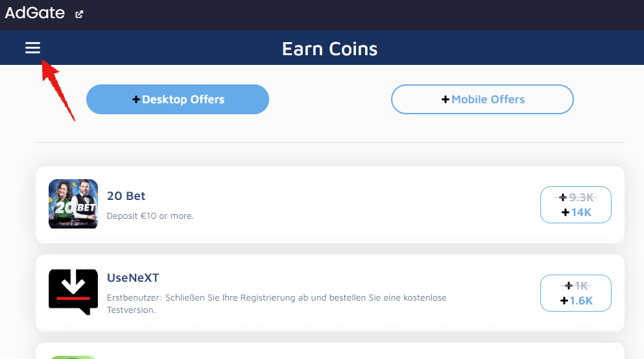Click the plus icon on Desktop Offers
The height and width of the screenshot is (359, 644).
tap(136, 99)
